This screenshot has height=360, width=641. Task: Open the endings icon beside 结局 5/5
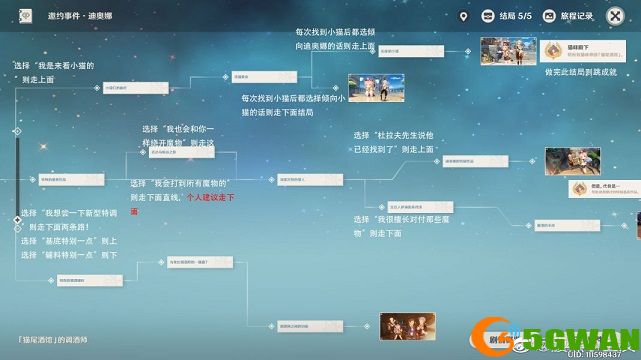pos(487,16)
